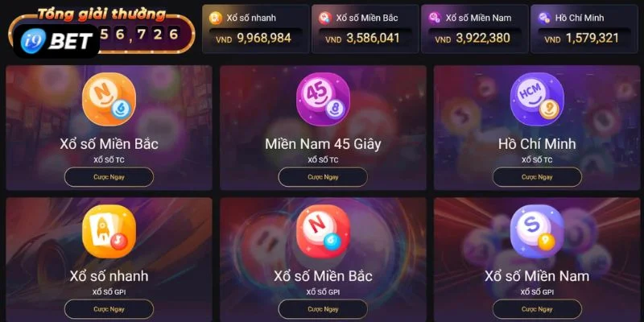
Task: Open the Xổ số Miền Bắc jackpot panel
Action: click(x=365, y=29)
